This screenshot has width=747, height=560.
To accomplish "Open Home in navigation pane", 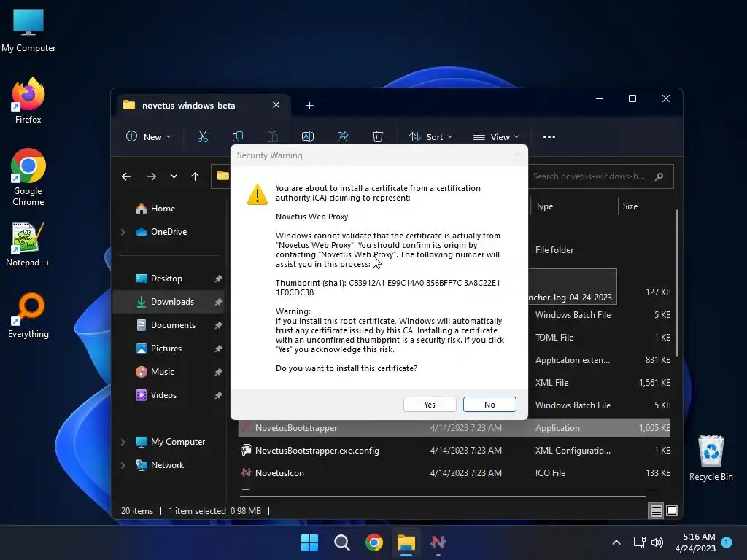I will [x=163, y=209].
